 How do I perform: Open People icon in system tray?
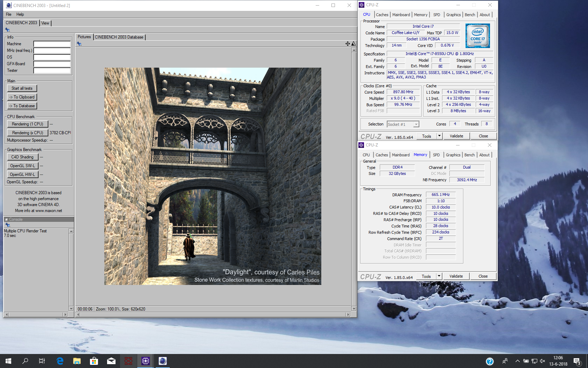(x=505, y=361)
